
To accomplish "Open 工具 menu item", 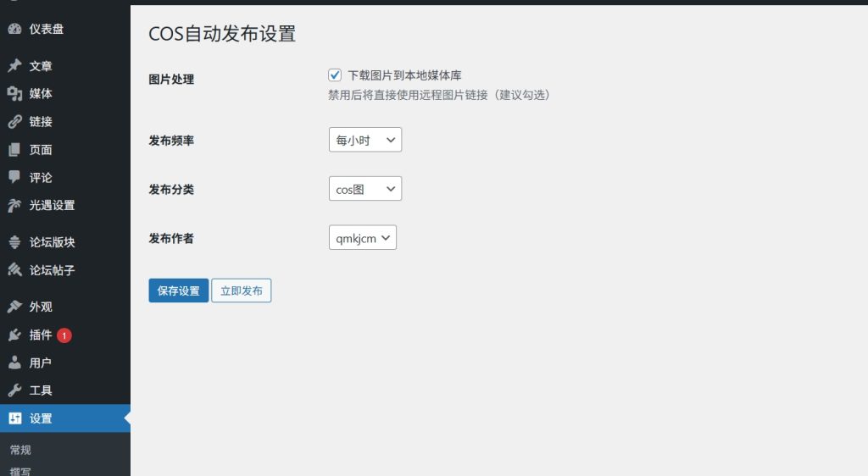I will click(64, 390).
